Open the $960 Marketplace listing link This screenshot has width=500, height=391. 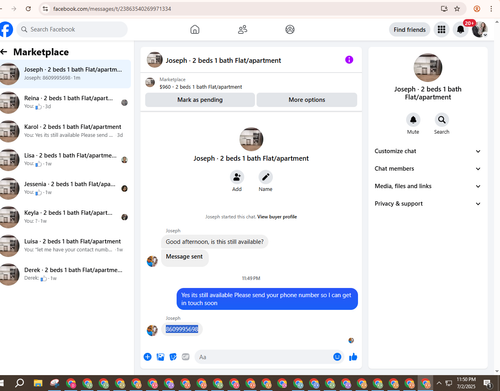[201, 87]
